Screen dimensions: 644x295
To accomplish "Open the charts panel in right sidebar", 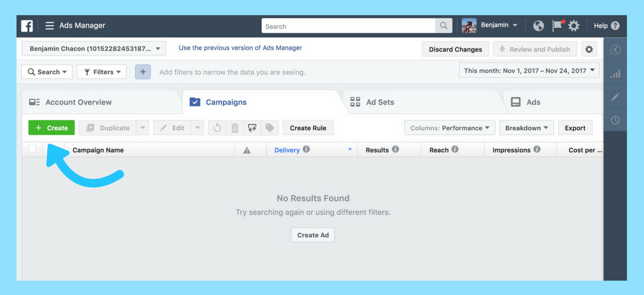I will coord(616,74).
